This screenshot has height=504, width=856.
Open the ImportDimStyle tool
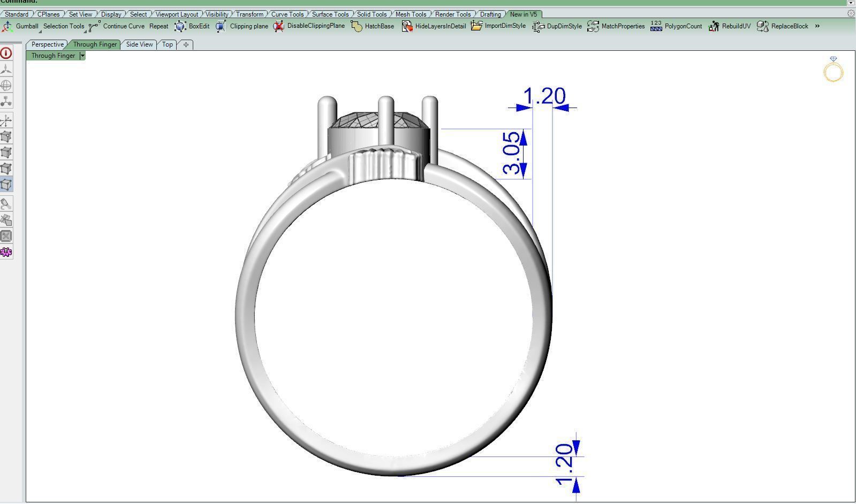(498, 26)
